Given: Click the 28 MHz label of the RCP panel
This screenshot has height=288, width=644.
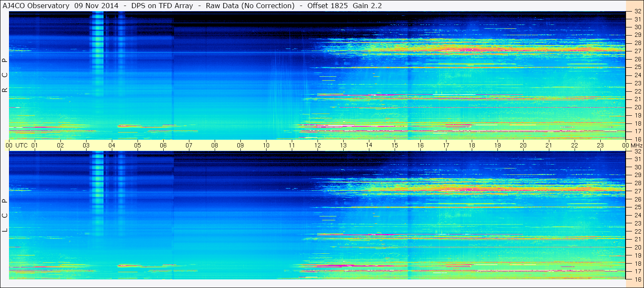Looking at the screenshot, I should point(638,43).
